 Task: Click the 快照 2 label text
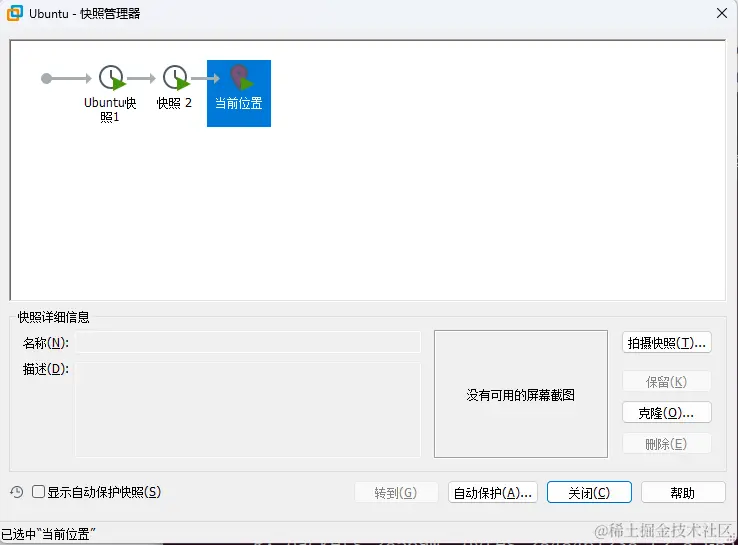[x=174, y=103]
